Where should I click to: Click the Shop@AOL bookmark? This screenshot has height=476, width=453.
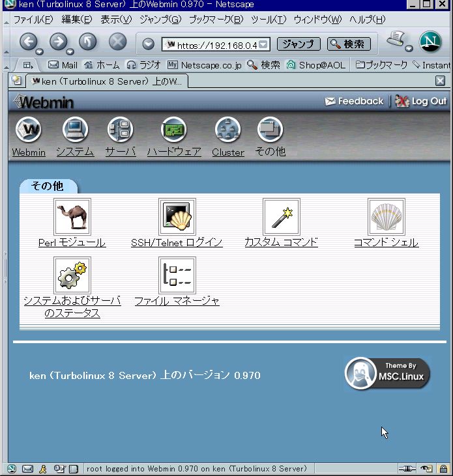316,65
